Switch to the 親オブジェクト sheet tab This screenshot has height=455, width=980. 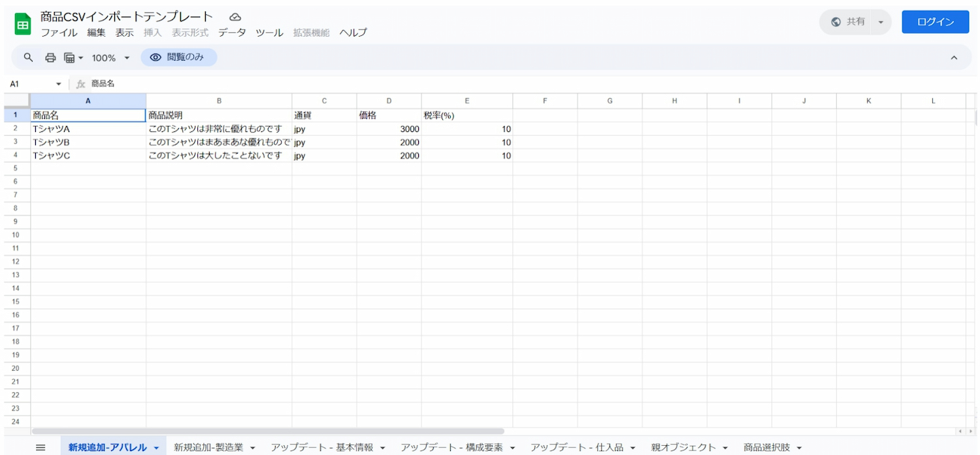(683, 447)
